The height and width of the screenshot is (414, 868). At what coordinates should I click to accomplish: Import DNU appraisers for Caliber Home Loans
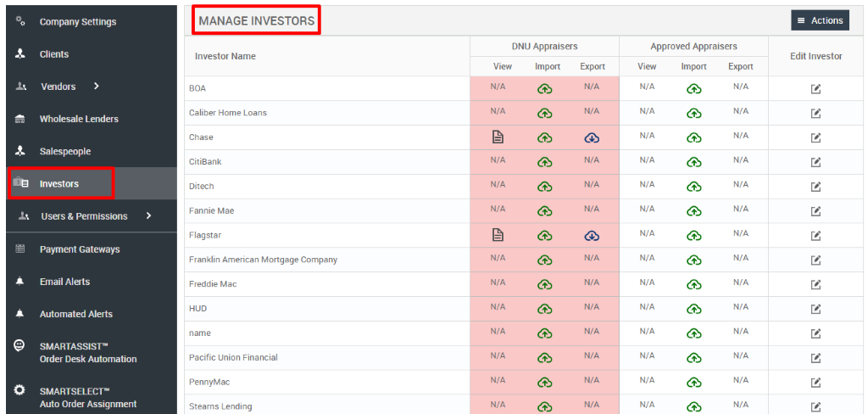pos(545,113)
